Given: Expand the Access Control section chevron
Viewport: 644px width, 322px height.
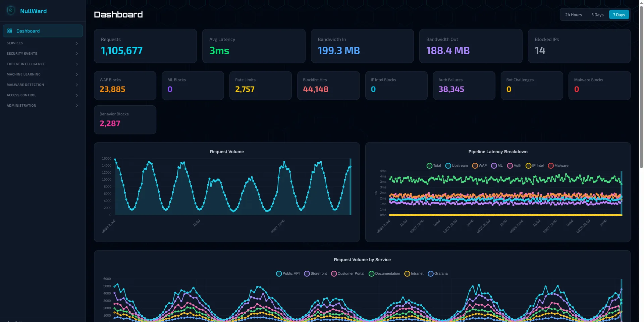Looking at the screenshot, I should [x=77, y=95].
